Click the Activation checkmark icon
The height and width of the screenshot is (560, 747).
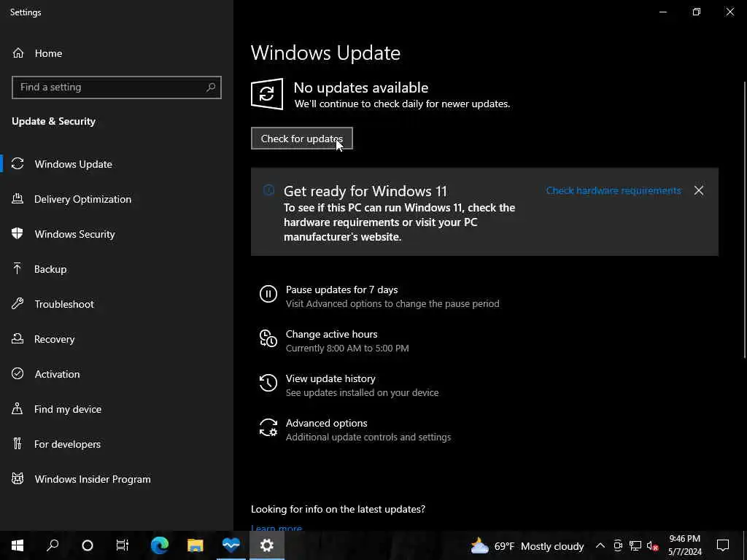point(18,374)
